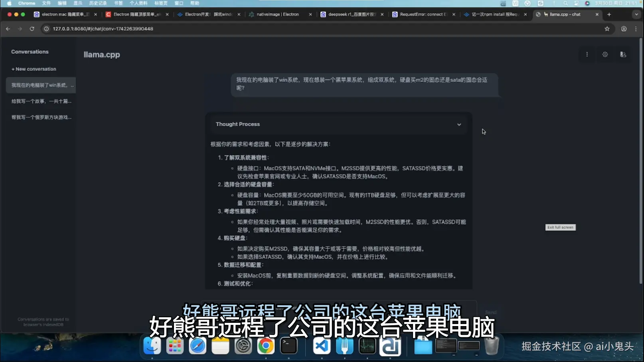644x362 pixels.
Task: Close the 'llama.cpp - chat' tab
Action: pyautogui.click(x=597, y=14)
